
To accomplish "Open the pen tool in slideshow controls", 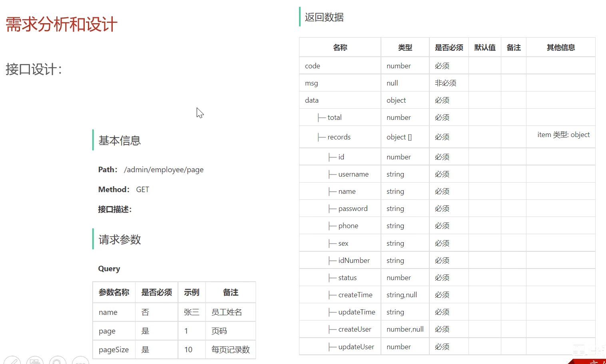I will (12, 360).
